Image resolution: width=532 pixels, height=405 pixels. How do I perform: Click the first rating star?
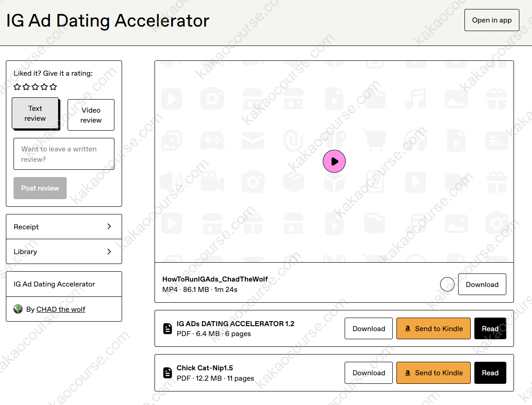pyautogui.click(x=17, y=86)
